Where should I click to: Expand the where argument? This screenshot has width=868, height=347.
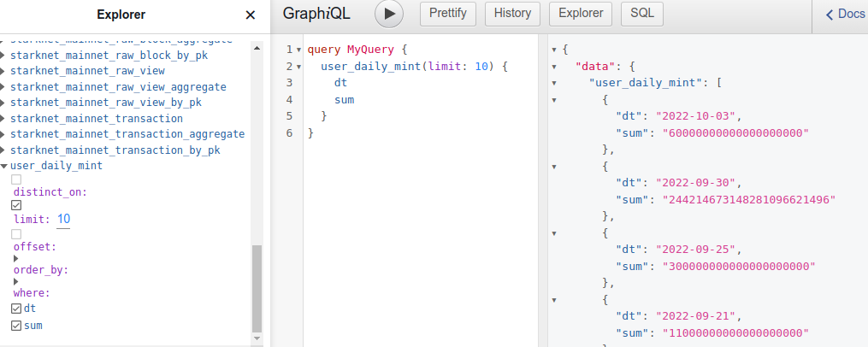15,282
